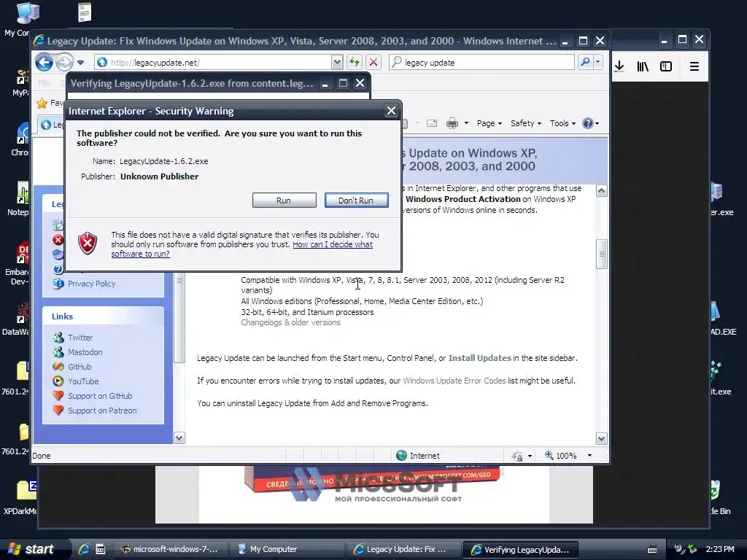Click page scrollbar up arrow
747x560 pixels.
coord(602,191)
